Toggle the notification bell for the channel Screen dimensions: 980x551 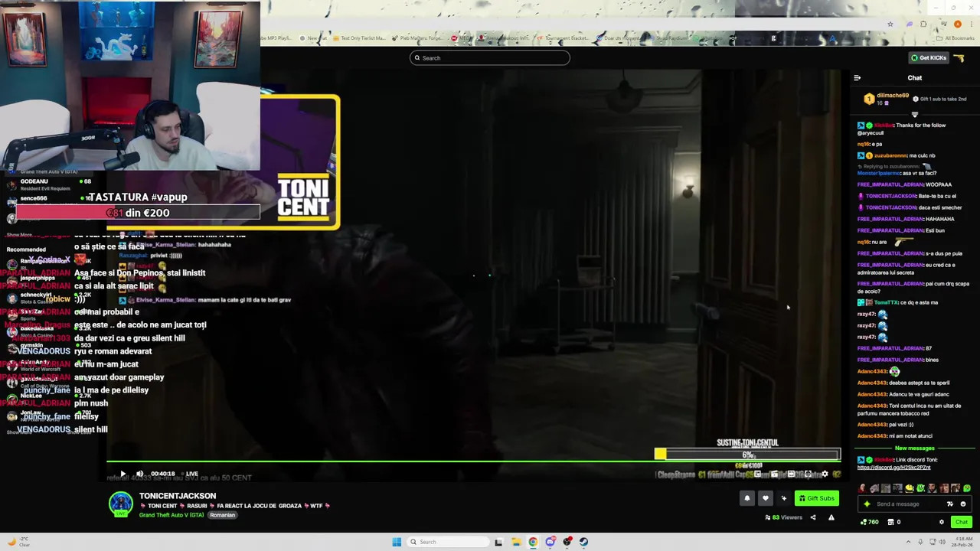[747, 498]
